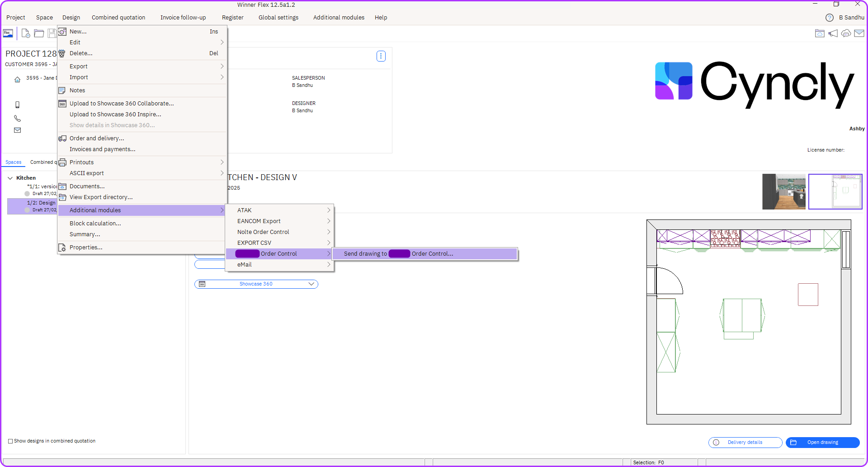Open Global settings menu
This screenshot has height=467, width=868.
tap(278, 18)
